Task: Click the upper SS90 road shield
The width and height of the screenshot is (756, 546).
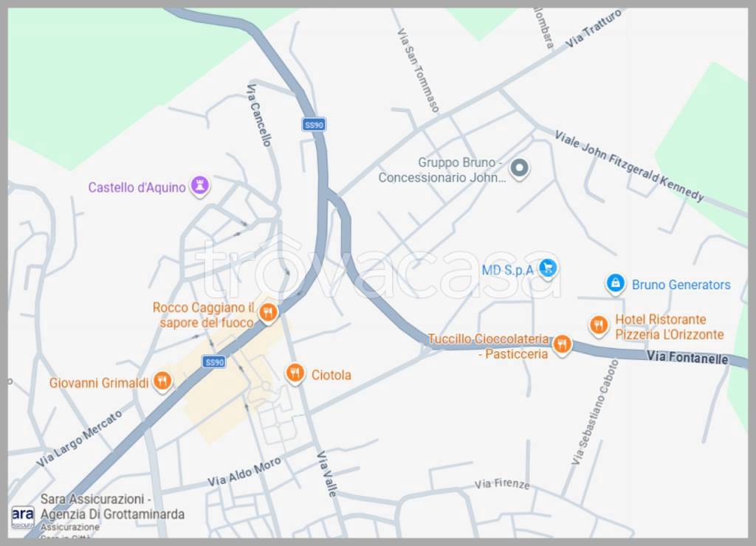Action: point(314,125)
